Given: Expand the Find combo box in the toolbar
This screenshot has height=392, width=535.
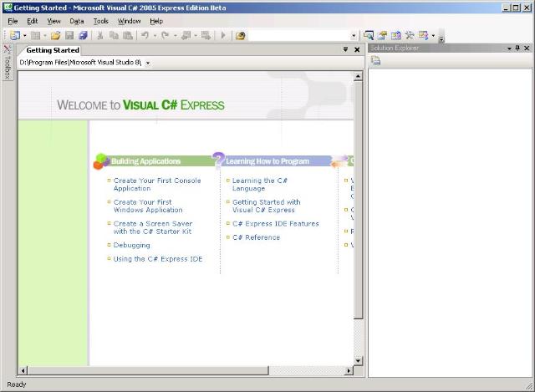Looking at the screenshot, I should pyautogui.click(x=353, y=36).
